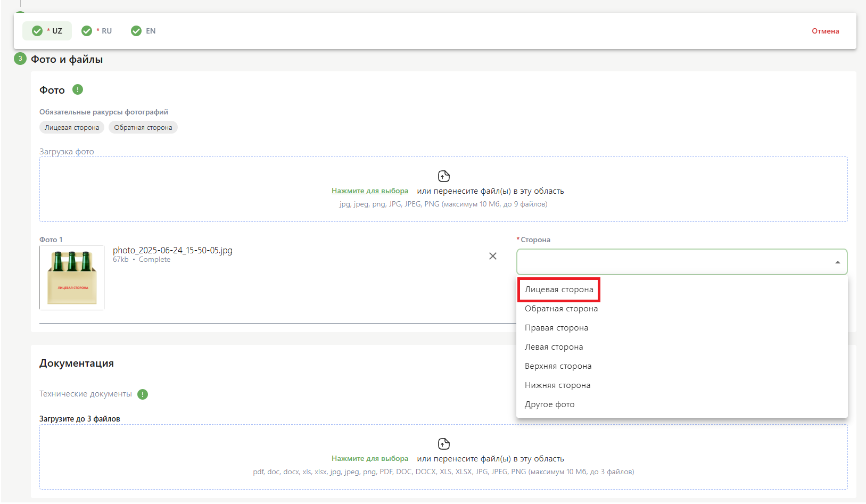Click the upload icon in photo dropzone

click(443, 176)
